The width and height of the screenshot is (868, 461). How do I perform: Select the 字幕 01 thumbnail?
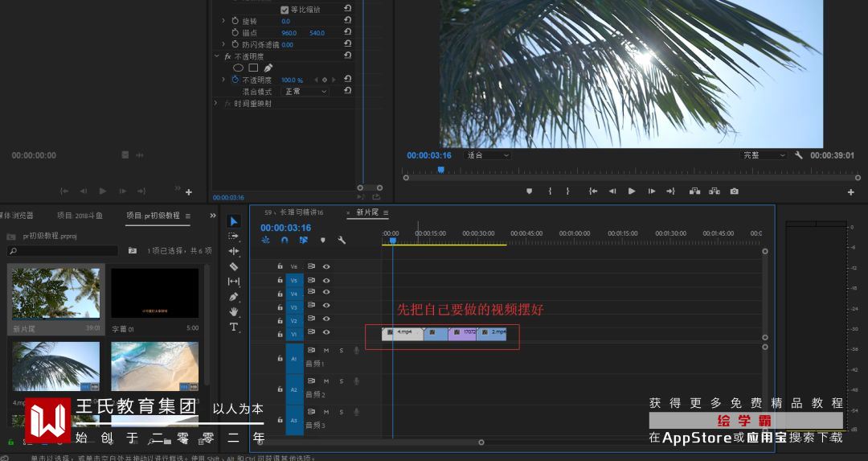[x=155, y=294]
